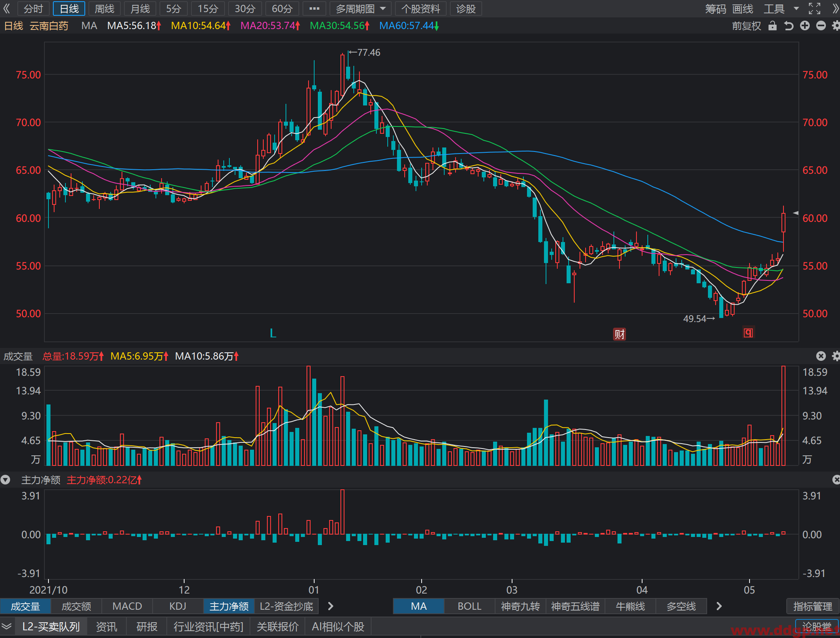Open the volume panel settings gear
Image resolution: width=840 pixels, height=638 pixels.
[x=836, y=356]
